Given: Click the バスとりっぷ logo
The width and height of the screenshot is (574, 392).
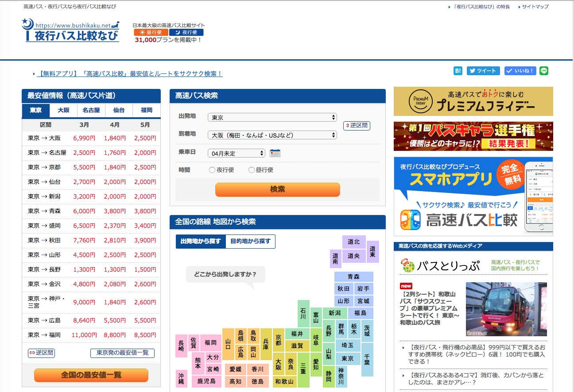Looking at the screenshot, I should [440, 266].
